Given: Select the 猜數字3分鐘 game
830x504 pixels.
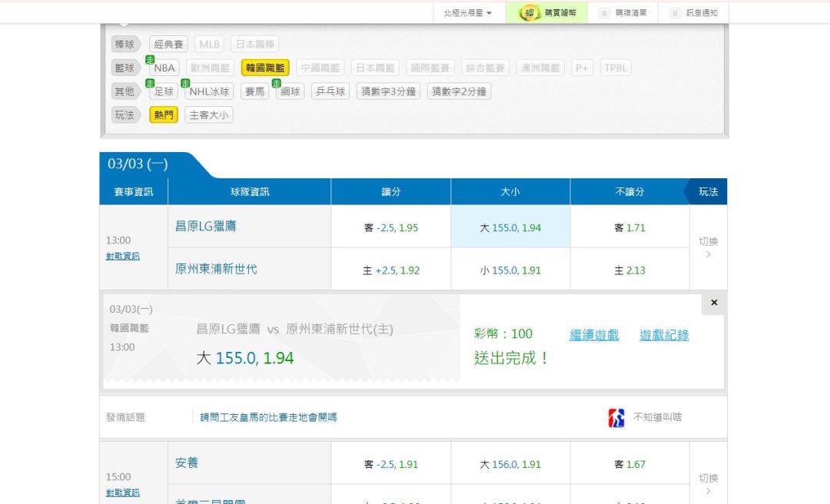Looking at the screenshot, I should 389,91.
